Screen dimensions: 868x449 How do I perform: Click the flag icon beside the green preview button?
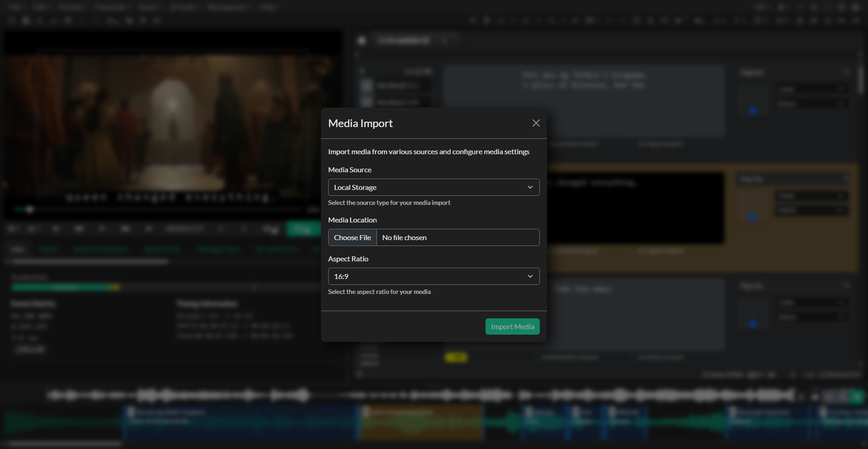pos(270,229)
